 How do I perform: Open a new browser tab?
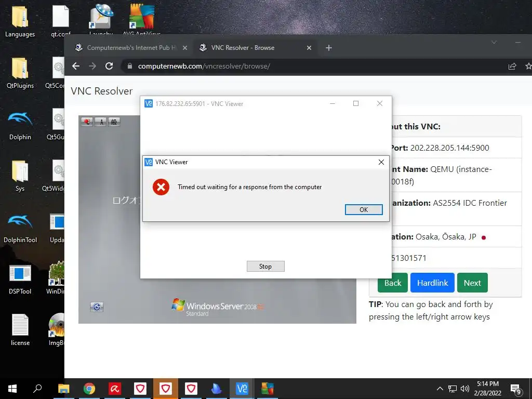pos(329,48)
